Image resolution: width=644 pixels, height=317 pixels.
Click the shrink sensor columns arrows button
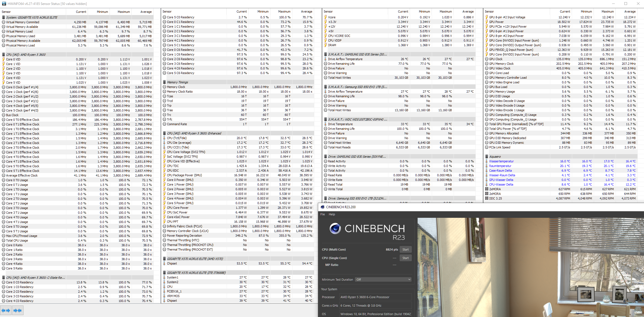(x=17, y=310)
